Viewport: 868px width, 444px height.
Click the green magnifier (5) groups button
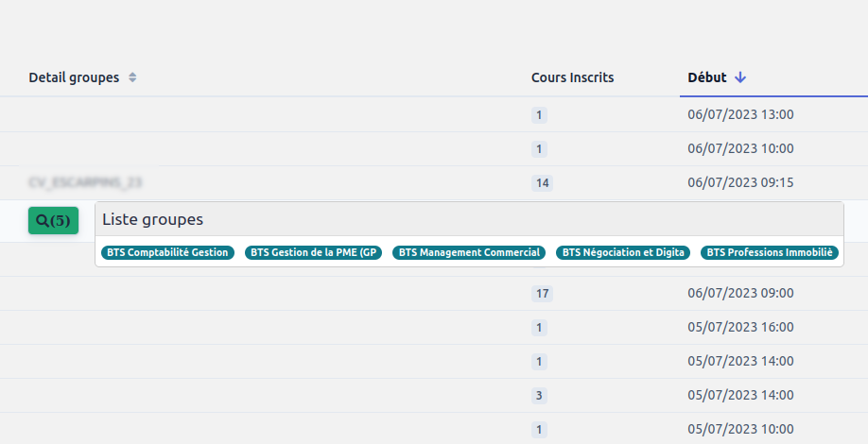pyautogui.click(x=53, y=220)
